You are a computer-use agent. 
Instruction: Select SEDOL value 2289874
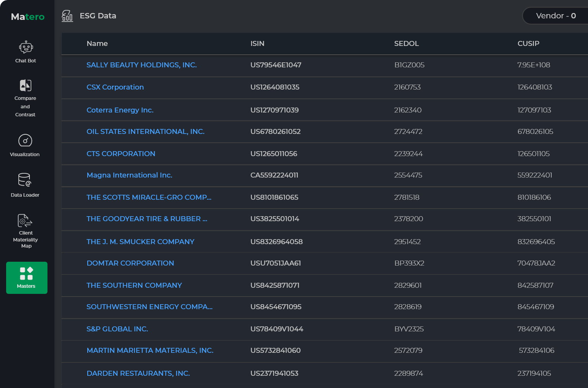[x=408, y=373]
